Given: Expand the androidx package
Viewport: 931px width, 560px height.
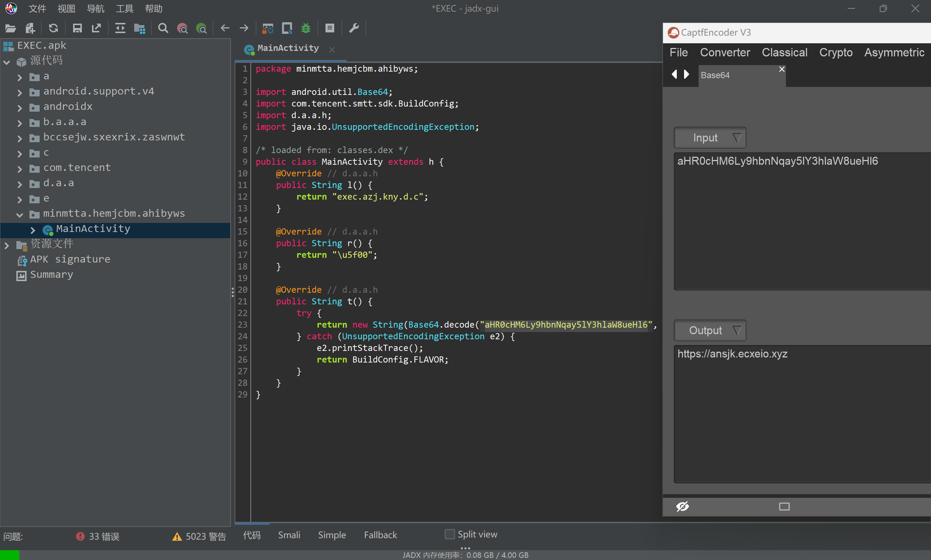Looking at the screenshot, I should pyautogui.click(x=20, y=108).
